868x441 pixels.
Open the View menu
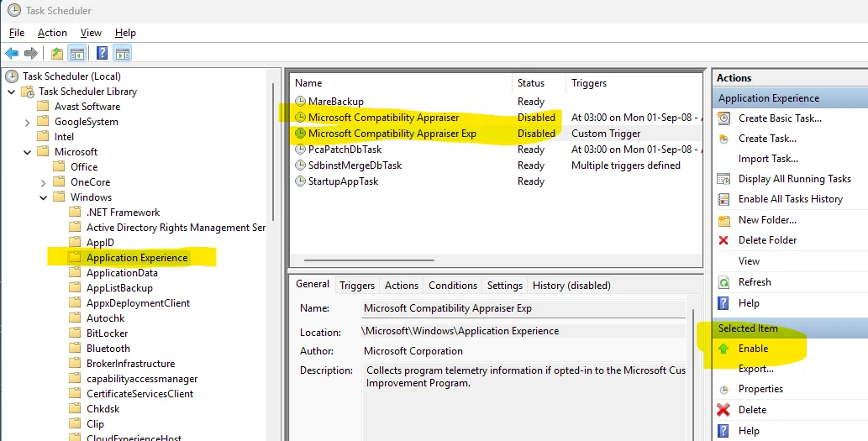point(91,33)
